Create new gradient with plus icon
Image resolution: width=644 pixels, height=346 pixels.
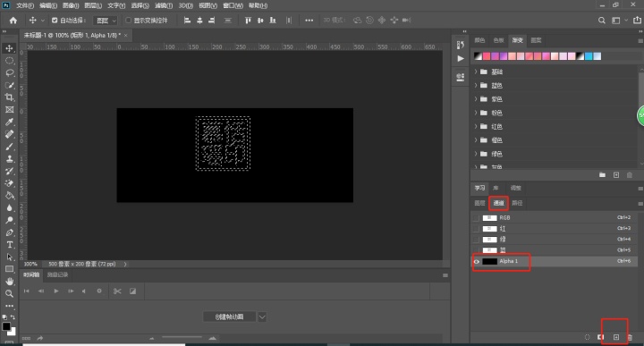pyautogui.click(x=616, y=175)
